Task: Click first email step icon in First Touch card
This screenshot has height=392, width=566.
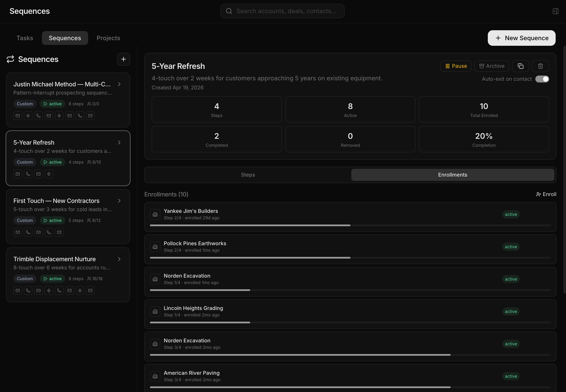Action: tap(18, 232)
